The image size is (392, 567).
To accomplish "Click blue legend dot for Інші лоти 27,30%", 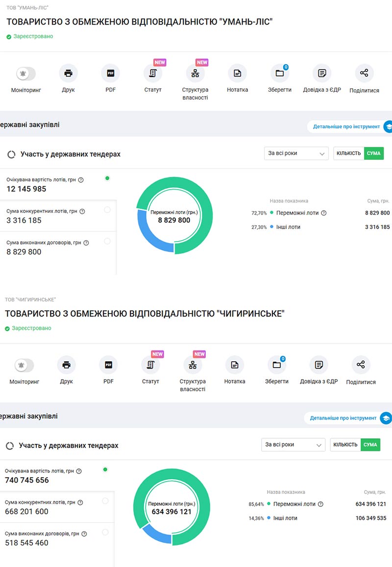I will [271, 227].
